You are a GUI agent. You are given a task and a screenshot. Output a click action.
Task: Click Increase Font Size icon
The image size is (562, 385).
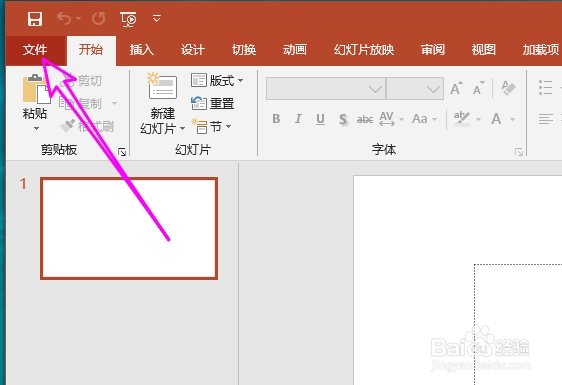(456, 88)
